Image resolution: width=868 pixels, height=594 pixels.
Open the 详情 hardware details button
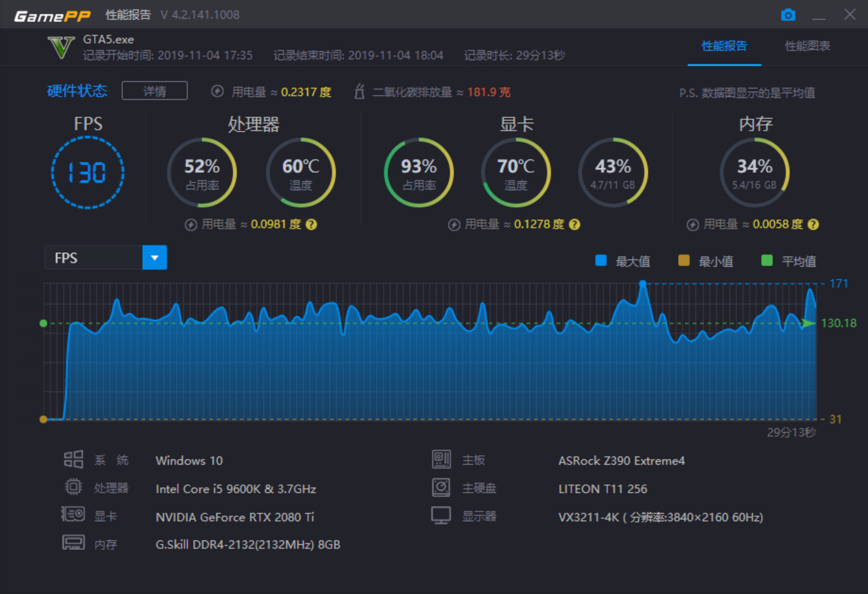pyautogui.click(x=155, y=91)
